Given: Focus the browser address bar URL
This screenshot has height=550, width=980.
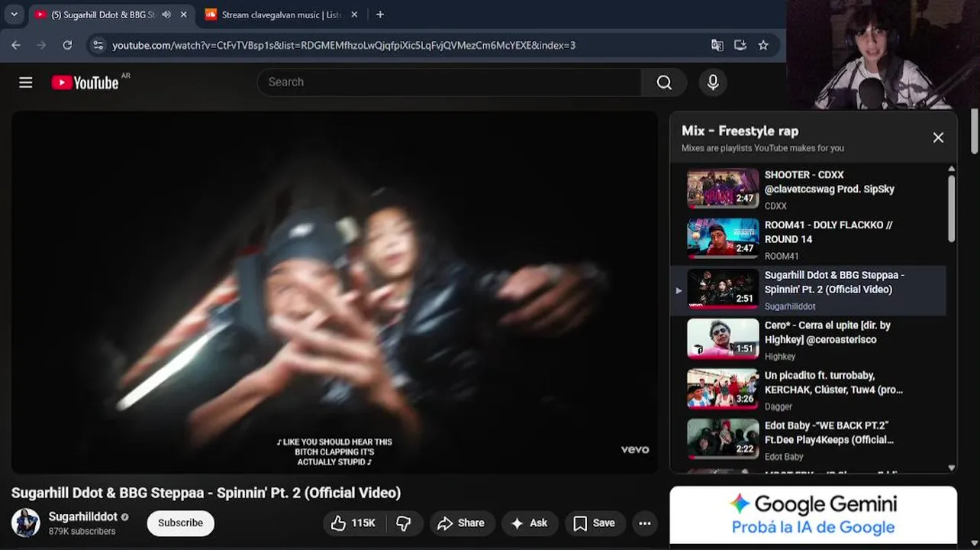Looking at the screenshot, I should [x=343, y=45].
